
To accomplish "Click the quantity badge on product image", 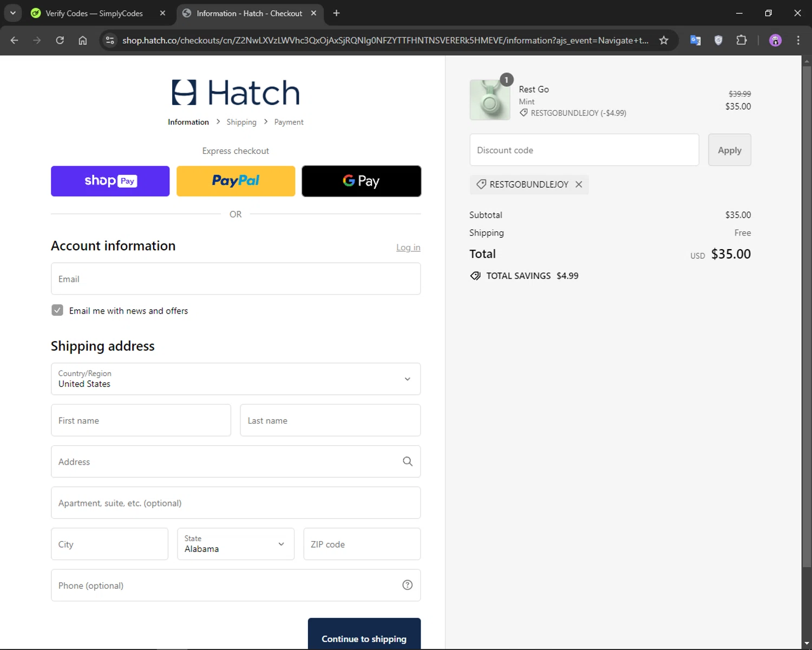I will point(506,80).
